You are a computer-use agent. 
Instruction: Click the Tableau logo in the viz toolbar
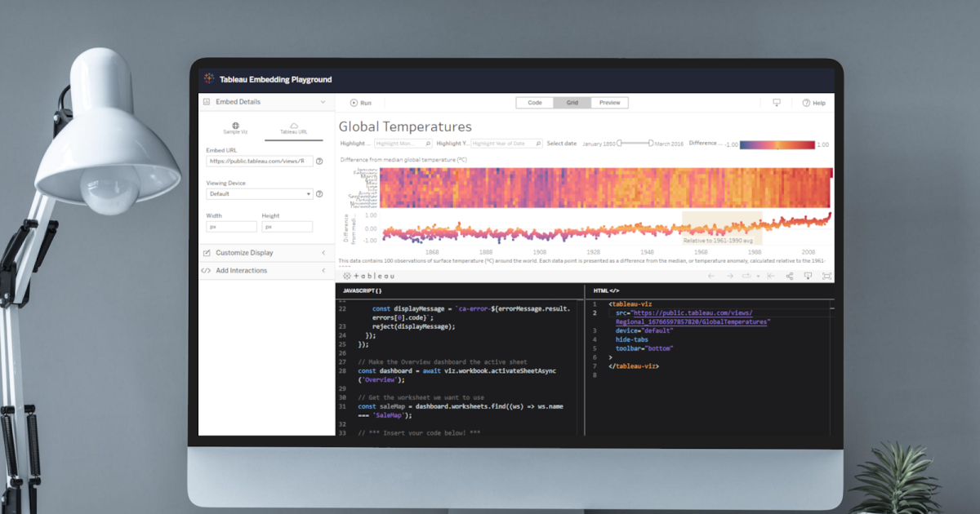[368, 276]
